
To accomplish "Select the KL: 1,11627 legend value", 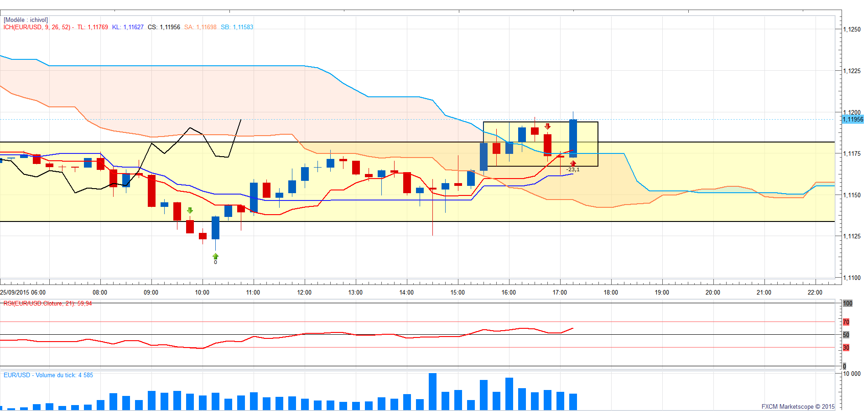I will point(128,27).
